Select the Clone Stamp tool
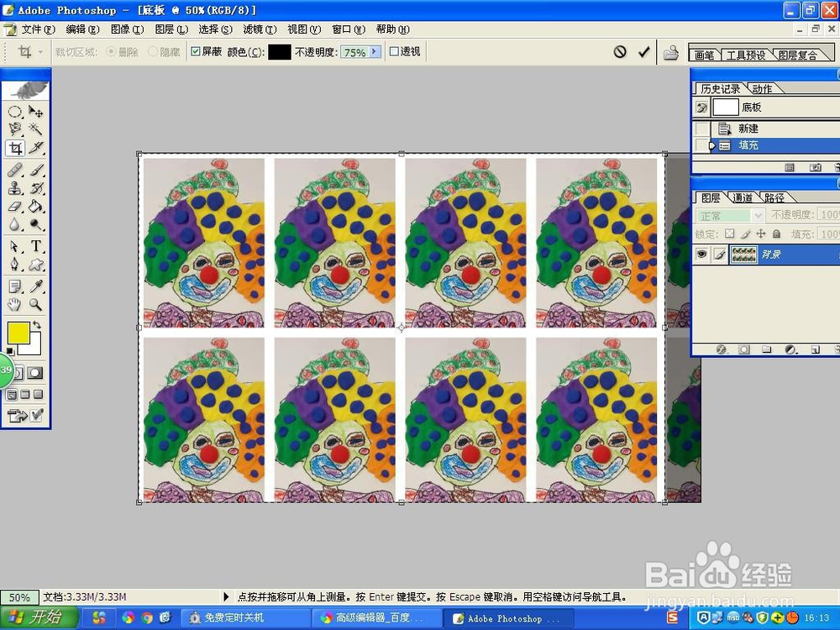 point(15,188)
